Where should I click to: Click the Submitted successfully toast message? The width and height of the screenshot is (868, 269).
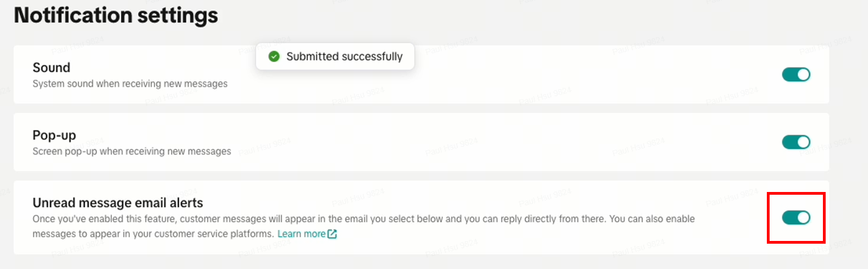[x=344, y=57]
